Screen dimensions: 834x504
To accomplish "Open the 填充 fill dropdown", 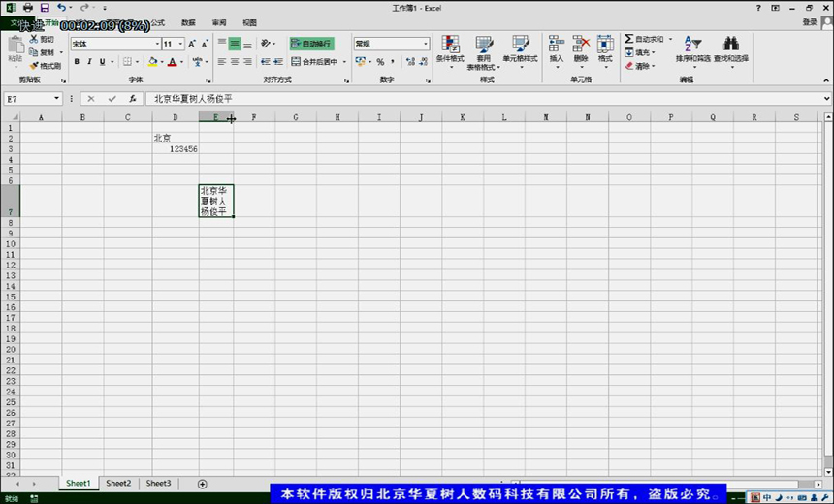I will (x=640, y=52).
